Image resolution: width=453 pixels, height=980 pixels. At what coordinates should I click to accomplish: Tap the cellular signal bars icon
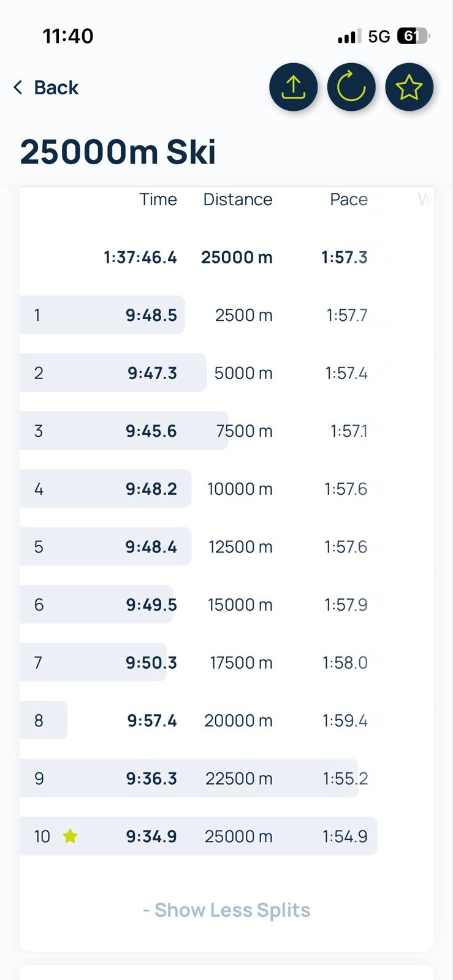pos(349,37)
